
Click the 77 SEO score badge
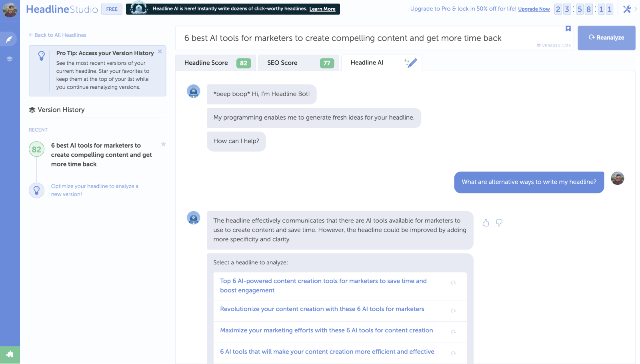(327, 63)
